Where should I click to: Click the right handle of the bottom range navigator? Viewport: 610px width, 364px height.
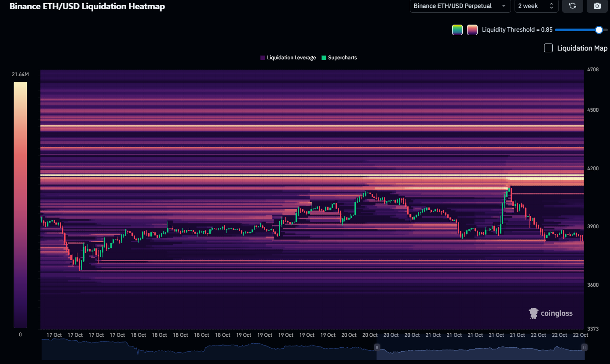pyautogui.click(x=584, y=347)
